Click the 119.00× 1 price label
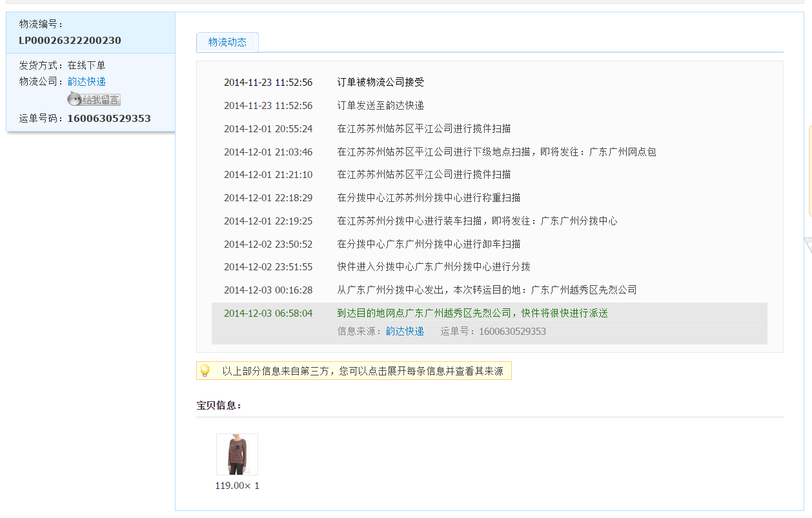Viewport: 812px width, 518px height. click(237, 486)
